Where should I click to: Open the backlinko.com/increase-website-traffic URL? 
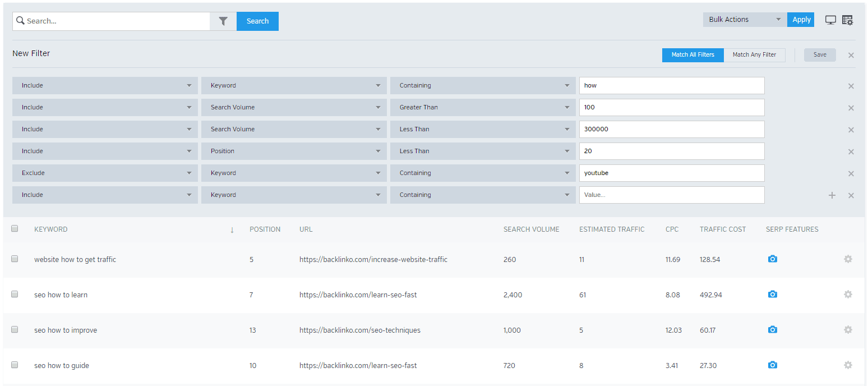373,260
